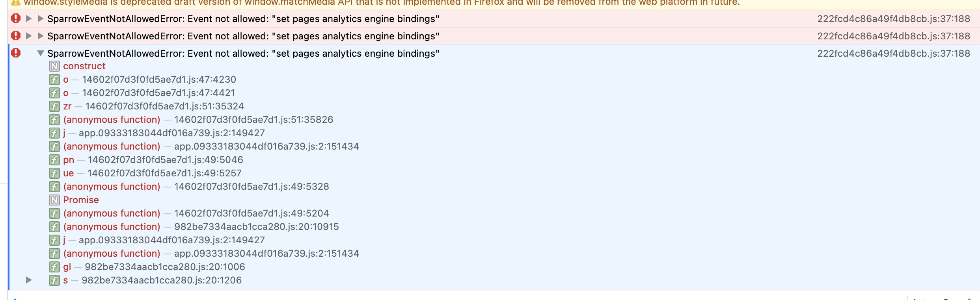Screen dimensions: 980x300
Task: Open the 222fcd4c86a49f4db8cb.js:37:188 link on first error
Action: point(893,19)
